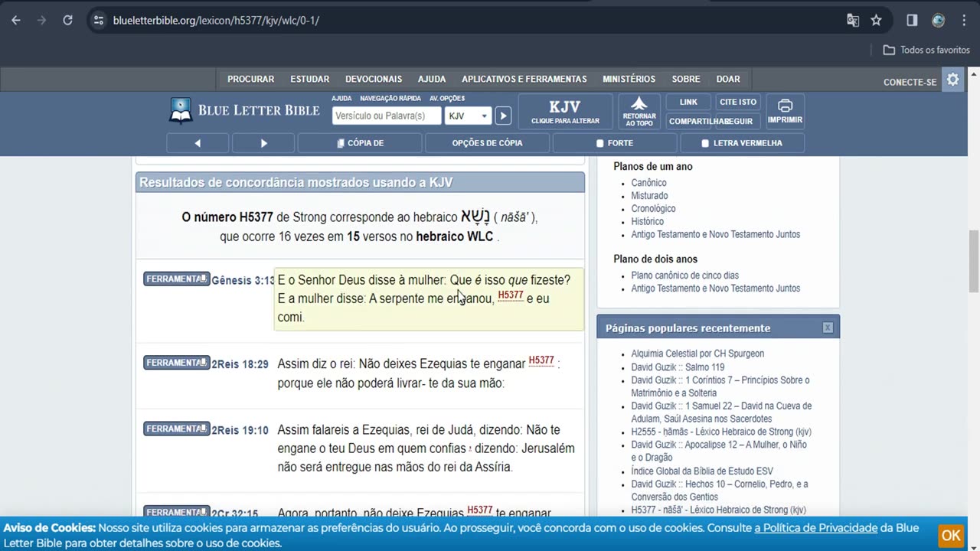
Task: Open Ferramentas for Gênesis 3:13
Action: tap(176, 279)
